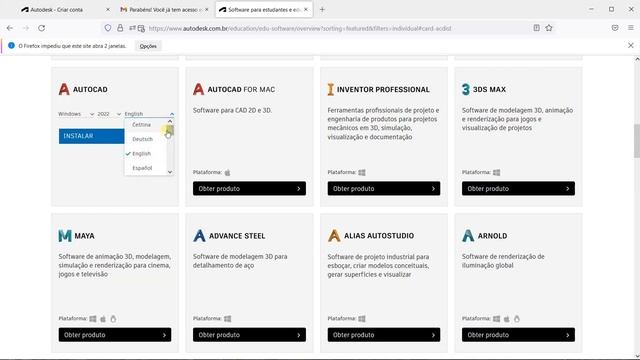Click the info icon in notification bar
Screen dimensions: 640x360
coord(11,46)
